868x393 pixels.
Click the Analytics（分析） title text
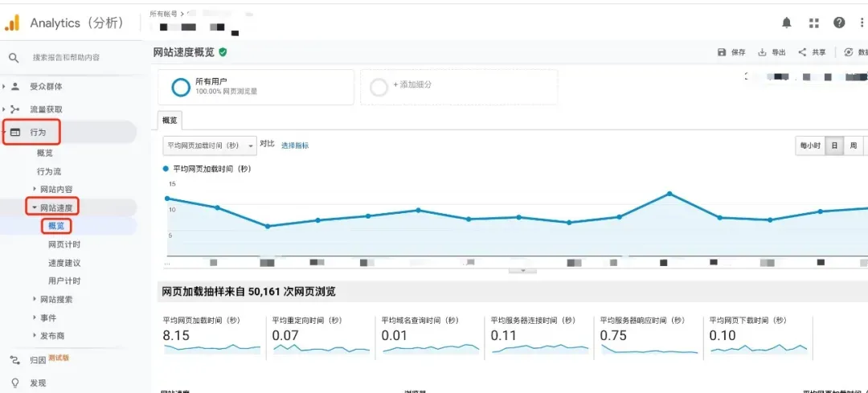(x=77, y=23)
